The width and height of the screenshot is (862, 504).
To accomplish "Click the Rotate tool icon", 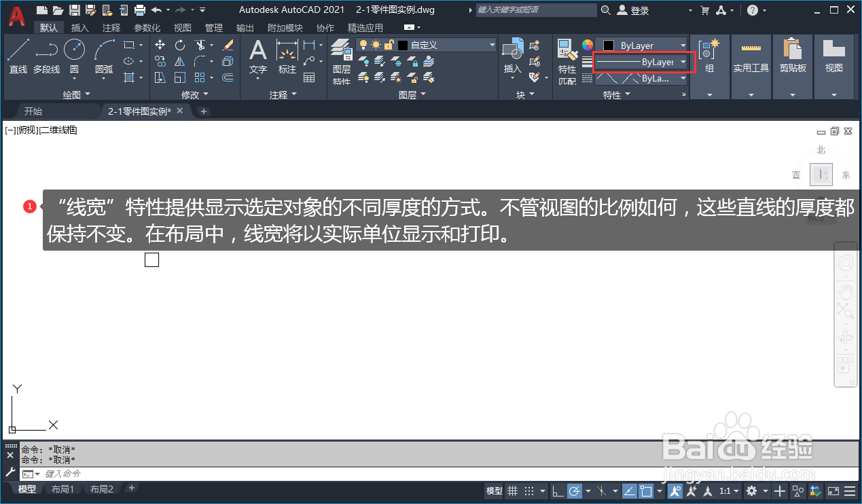I will (180, 45).
